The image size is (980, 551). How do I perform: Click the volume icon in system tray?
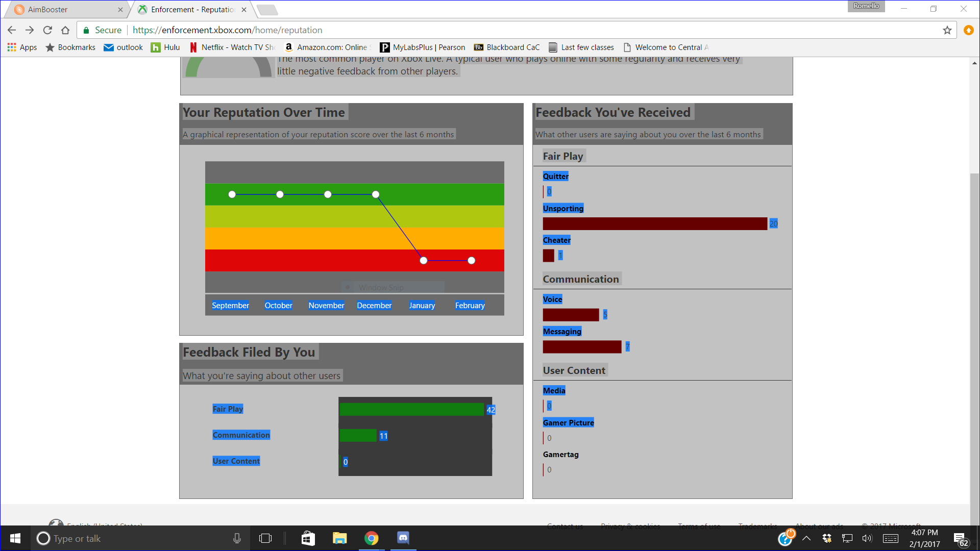[x=868, y=538]
